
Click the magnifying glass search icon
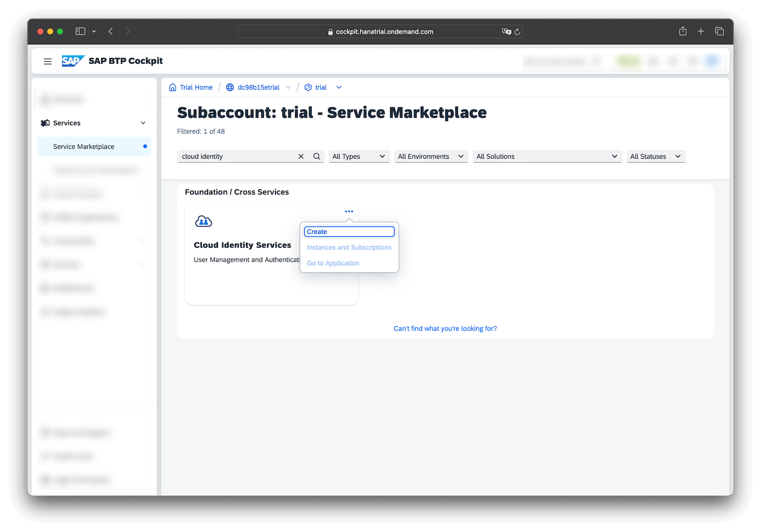(x=316, y=156)
